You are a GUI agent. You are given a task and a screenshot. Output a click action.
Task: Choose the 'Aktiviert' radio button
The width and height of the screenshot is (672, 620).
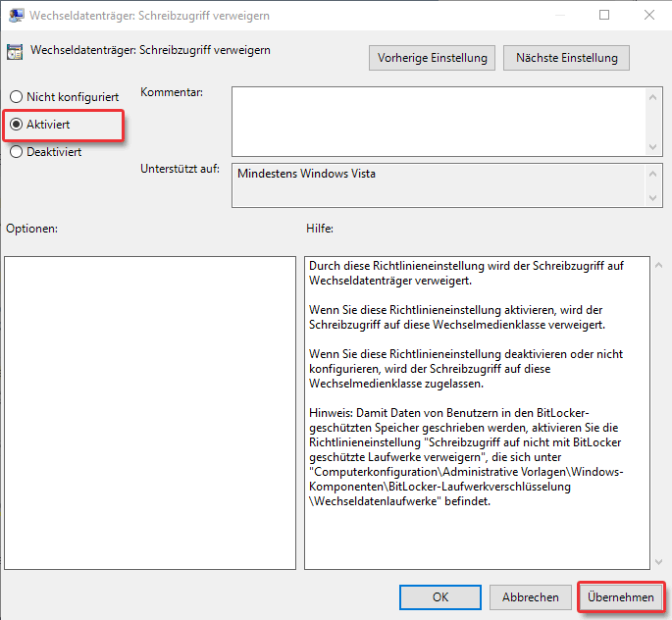16,125
